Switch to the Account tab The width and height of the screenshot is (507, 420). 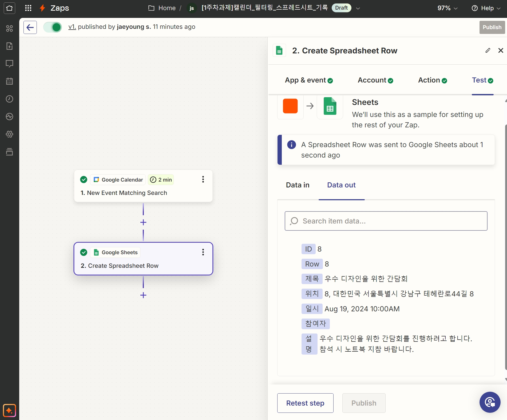tap(375, 80)
